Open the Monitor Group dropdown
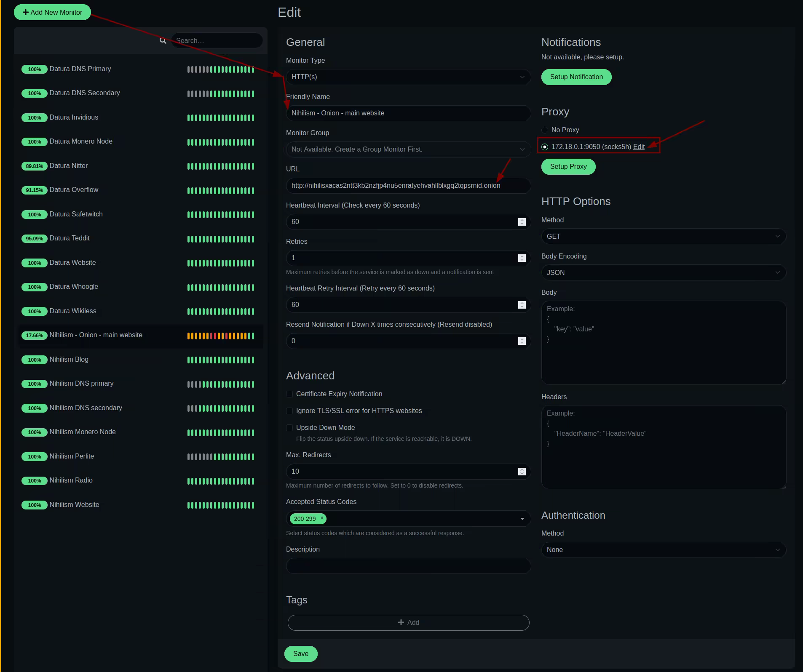This screenshot has height=672, width=803. pyautogui.click(x=408, y=149)
